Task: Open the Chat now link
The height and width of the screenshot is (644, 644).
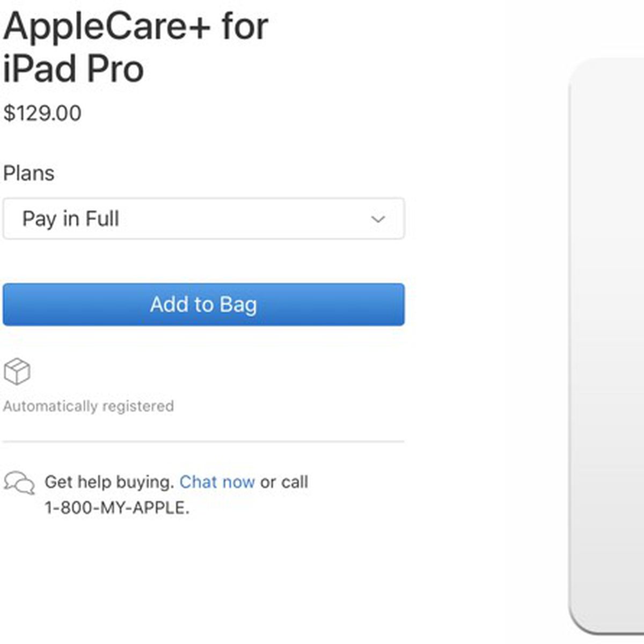Action: (x=217, y=482)
